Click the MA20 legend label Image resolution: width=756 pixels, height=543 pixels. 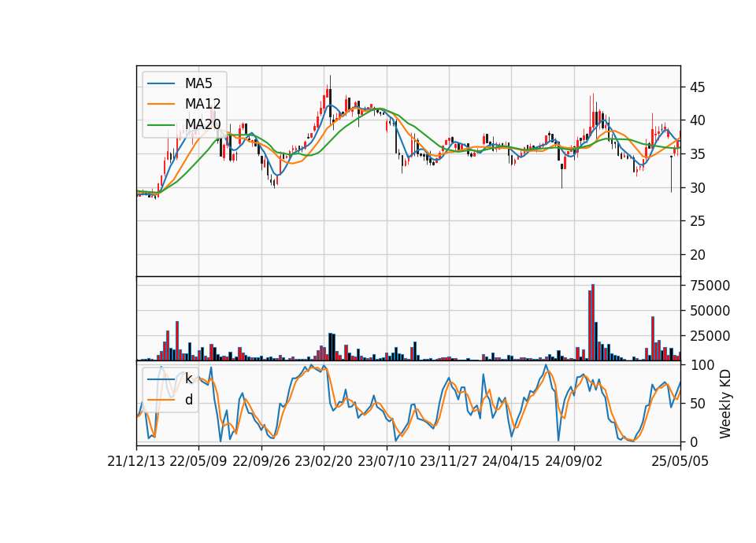click(x=203, y=124)
